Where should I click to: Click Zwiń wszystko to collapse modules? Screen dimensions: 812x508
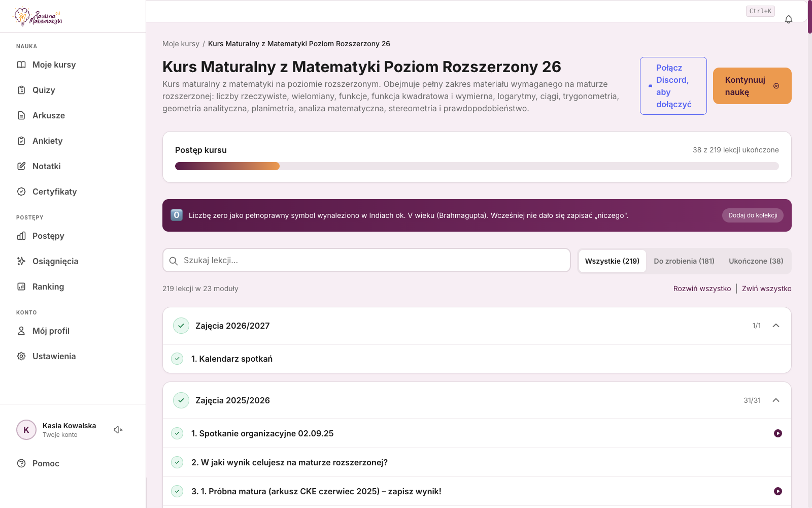pos(766,289)
